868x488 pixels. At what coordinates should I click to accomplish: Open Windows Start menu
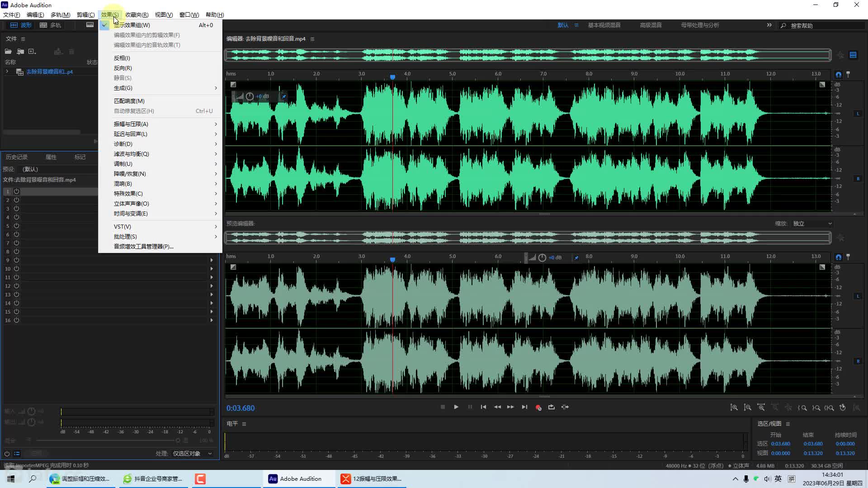(x=11, y=479)
